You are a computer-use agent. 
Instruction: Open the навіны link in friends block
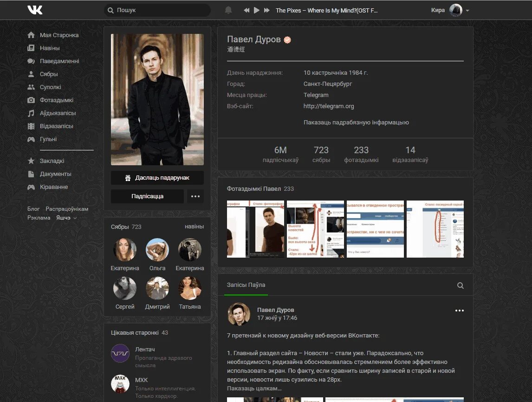[x=194, y=226]
